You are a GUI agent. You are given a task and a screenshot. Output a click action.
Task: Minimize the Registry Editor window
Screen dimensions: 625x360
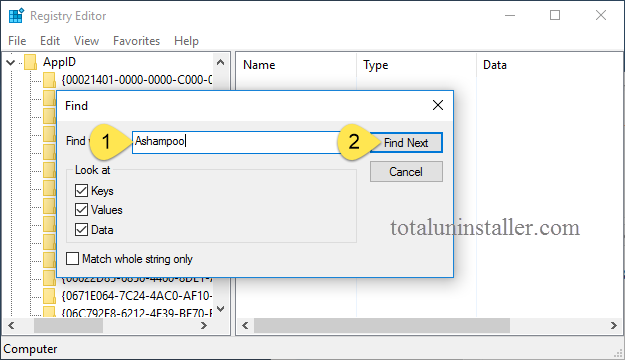coord(510,16)
